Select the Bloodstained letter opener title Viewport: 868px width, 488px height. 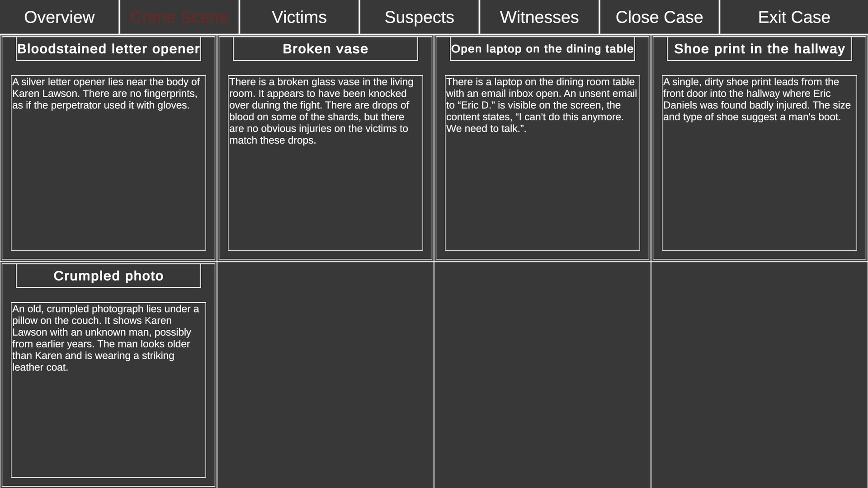point(108,49)
